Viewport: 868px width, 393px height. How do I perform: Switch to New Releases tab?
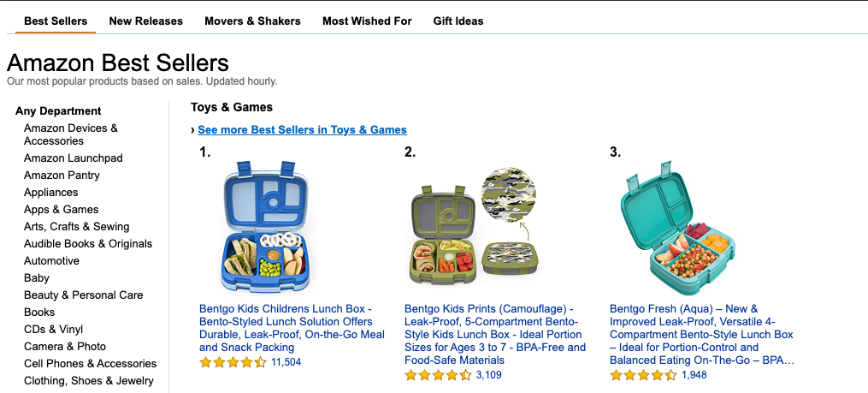point(145,21)
